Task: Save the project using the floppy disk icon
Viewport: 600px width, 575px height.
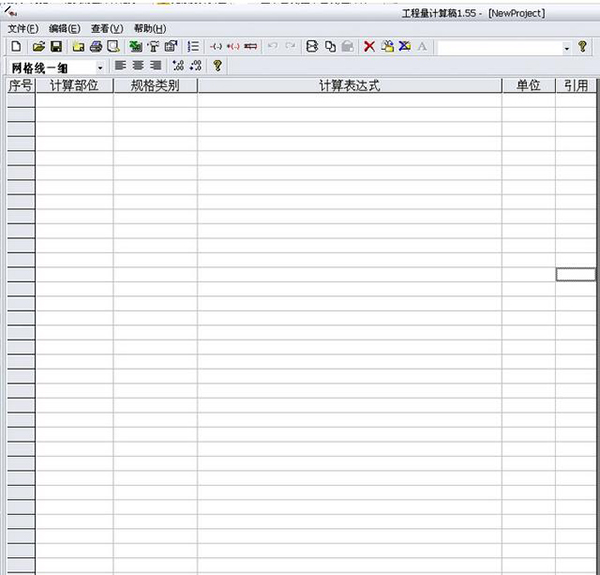Action: 56,47
